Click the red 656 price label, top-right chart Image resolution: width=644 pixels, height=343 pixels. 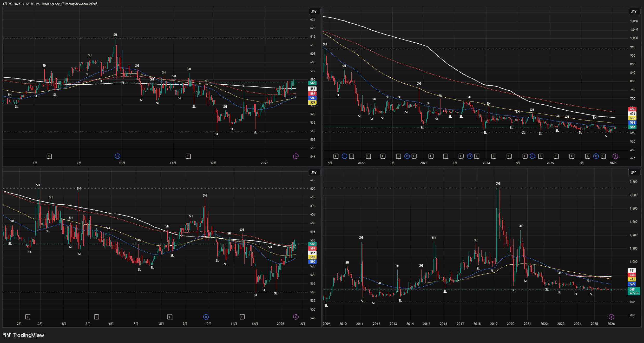coord(632,109)
